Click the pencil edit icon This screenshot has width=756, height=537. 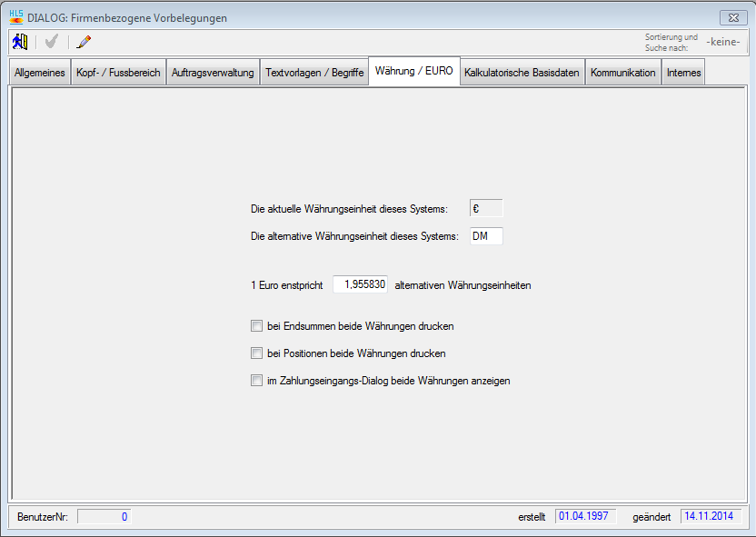click(x=84, y=42)
